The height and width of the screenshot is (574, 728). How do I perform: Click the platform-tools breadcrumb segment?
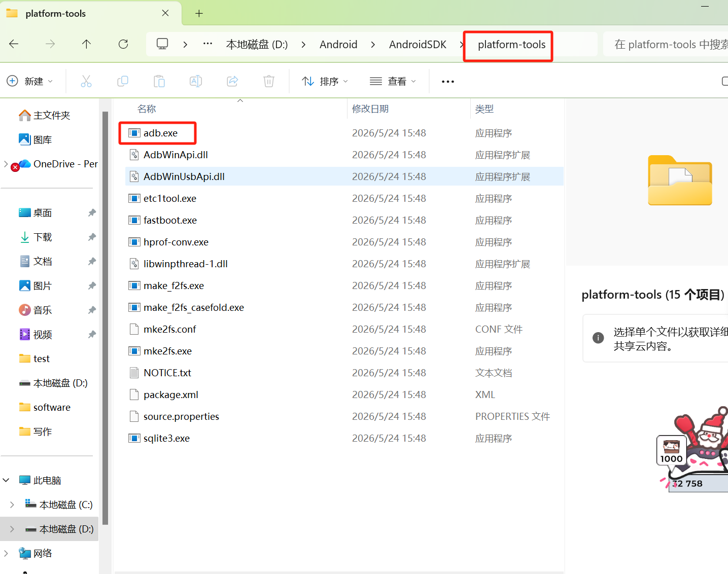(x=511, y=45)
